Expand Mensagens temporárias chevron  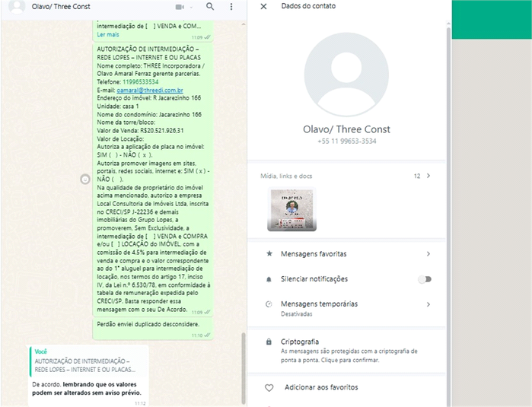[428, 304]
